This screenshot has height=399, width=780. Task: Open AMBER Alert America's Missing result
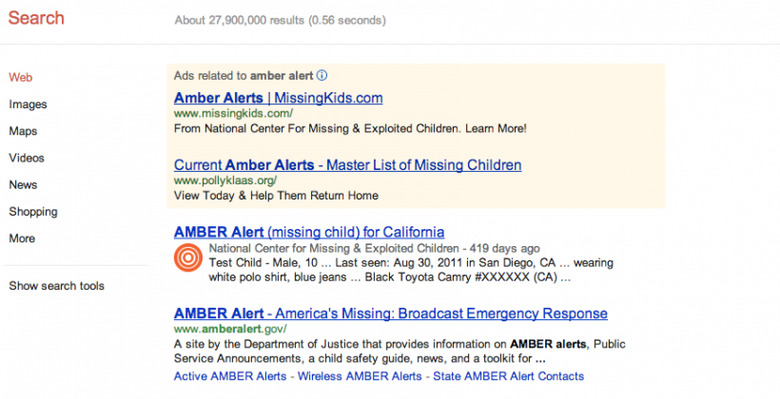pyautogui.click(x=390, y=313)
